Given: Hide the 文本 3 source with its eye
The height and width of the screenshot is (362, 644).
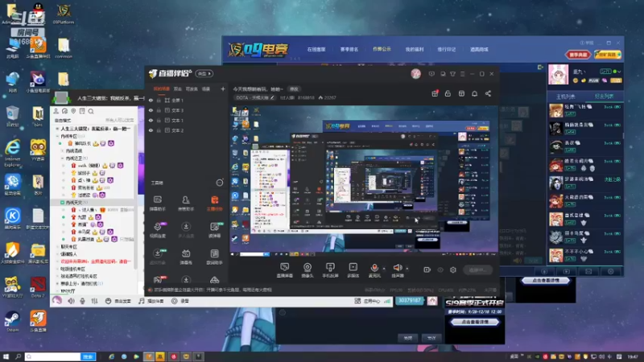Looking at the screenshot, I should coord(151,110).
